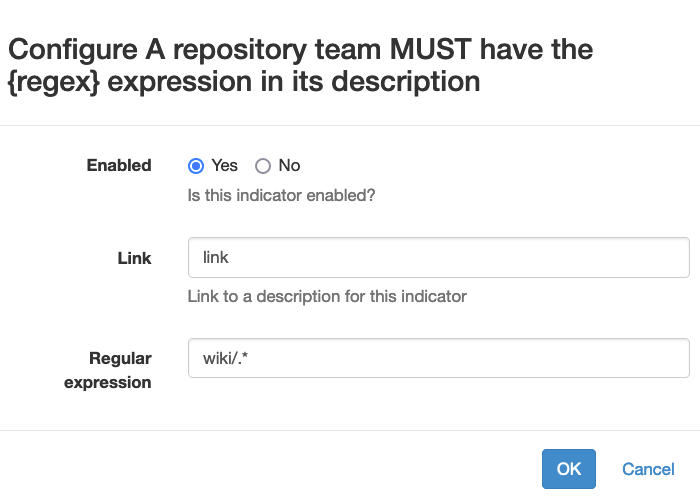Click the bold "Link" field label
This screenshot has height=504, width=700.
click(135, 258)
